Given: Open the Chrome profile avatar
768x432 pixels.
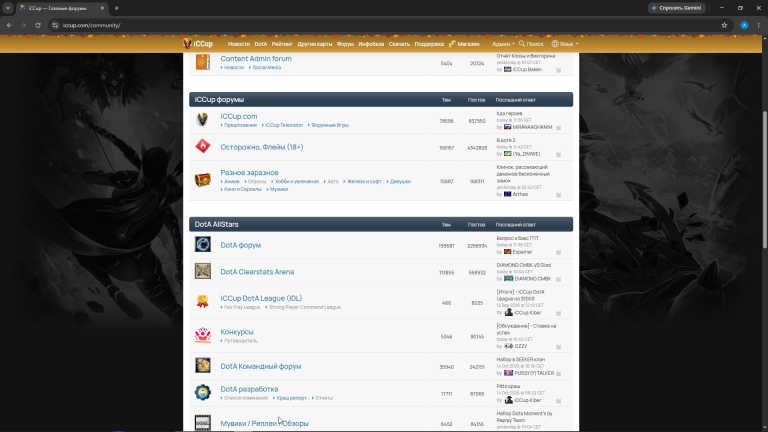Looking at the screenshot, I should [x=744, y=25].
